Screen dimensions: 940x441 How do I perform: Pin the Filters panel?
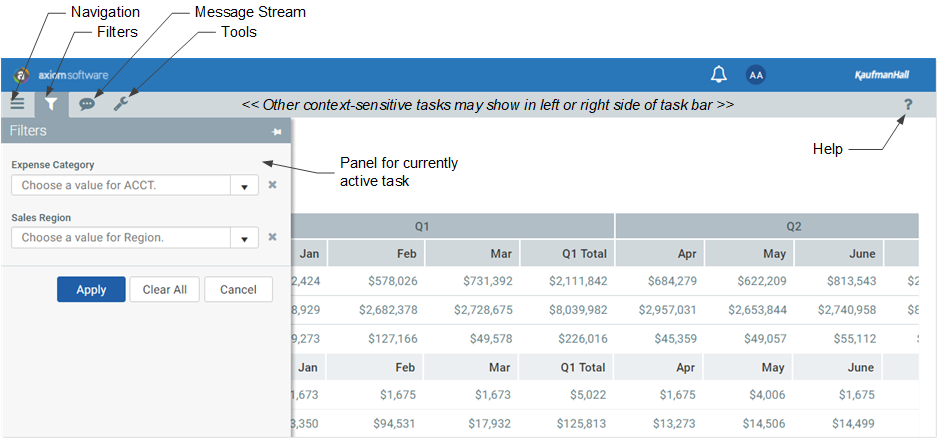[x=276, y=131]
